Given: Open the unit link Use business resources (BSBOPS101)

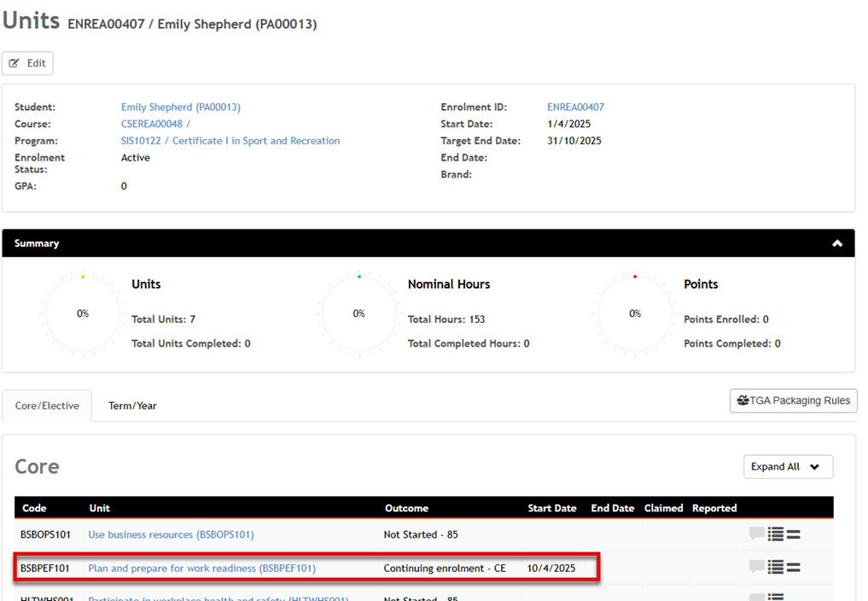Looking at the screenshot, I should click(171, 534).
